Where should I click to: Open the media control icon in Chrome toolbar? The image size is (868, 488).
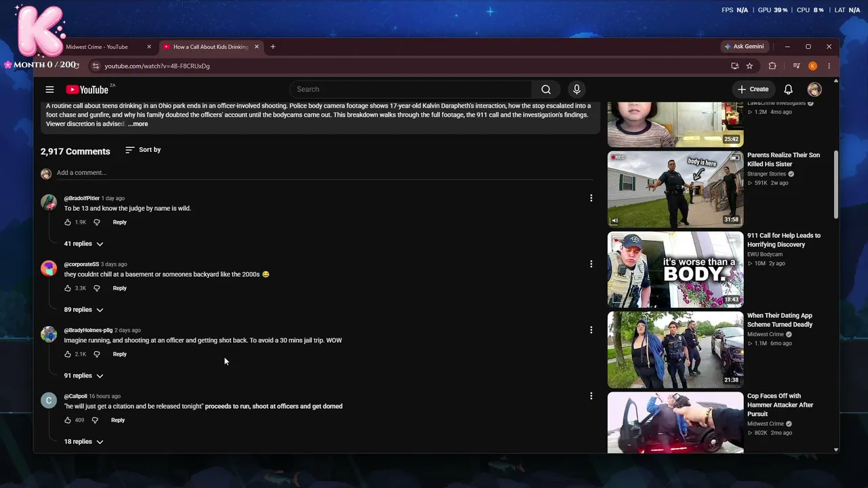(797, 66)
